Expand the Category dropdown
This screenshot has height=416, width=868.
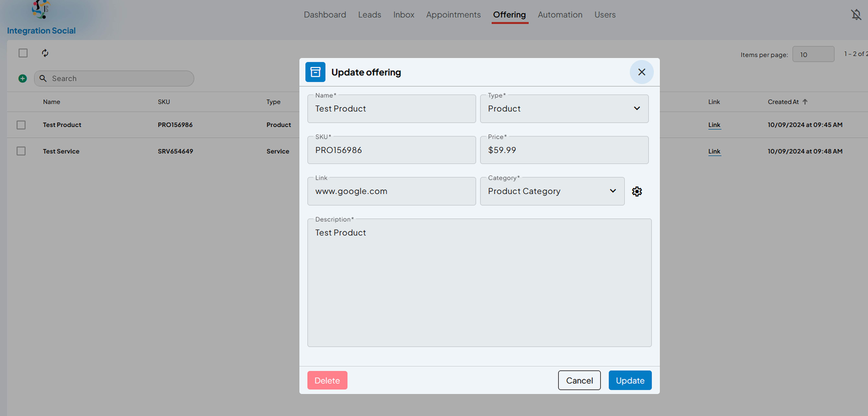[x=552, y=191]
